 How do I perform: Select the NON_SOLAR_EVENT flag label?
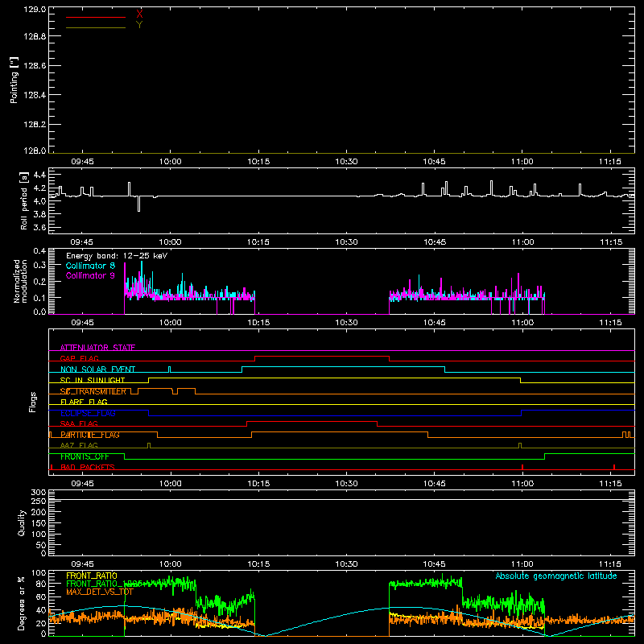point(97,369)
